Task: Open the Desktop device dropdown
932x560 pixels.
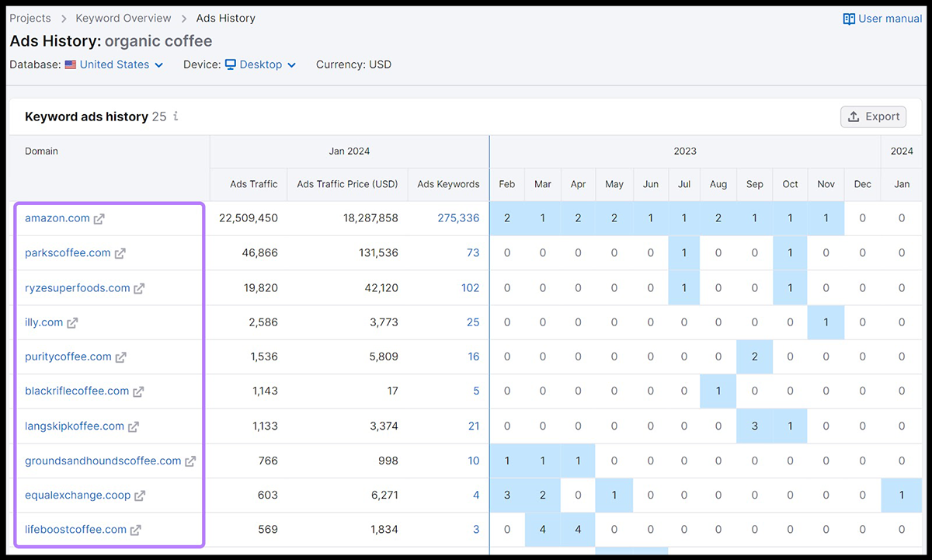Action: tap(260, 64)
